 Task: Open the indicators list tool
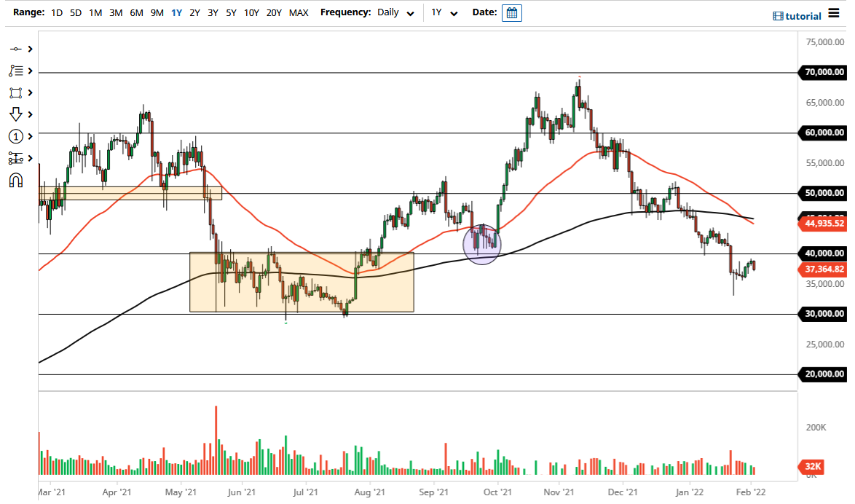click(x=16, y=71)
